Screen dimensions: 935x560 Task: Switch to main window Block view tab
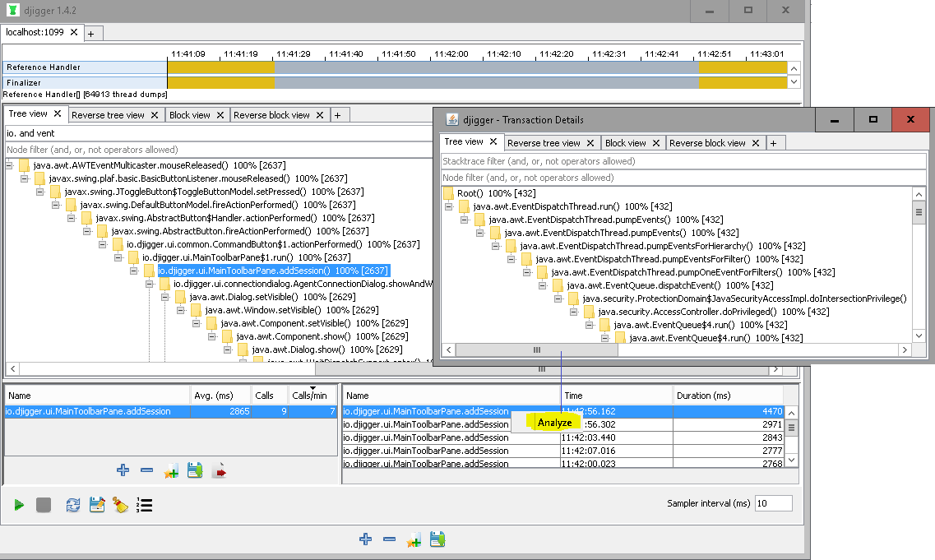click(190, 115)
